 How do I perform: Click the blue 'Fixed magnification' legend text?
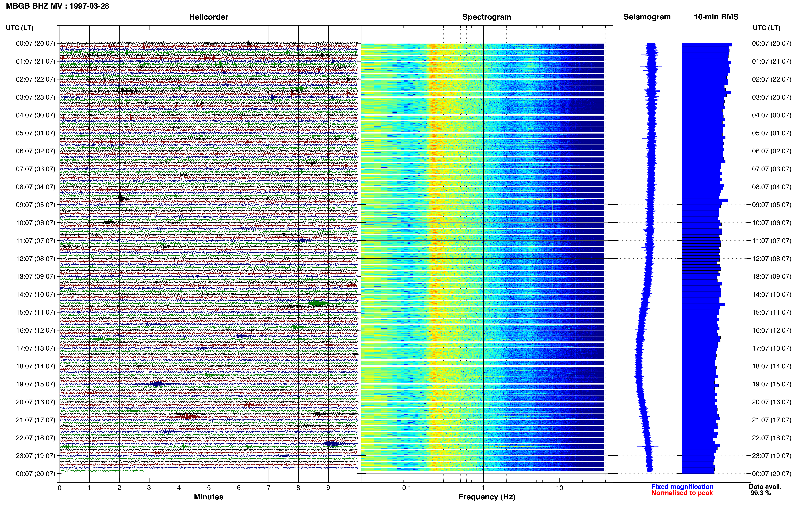[x=682, y=487]
